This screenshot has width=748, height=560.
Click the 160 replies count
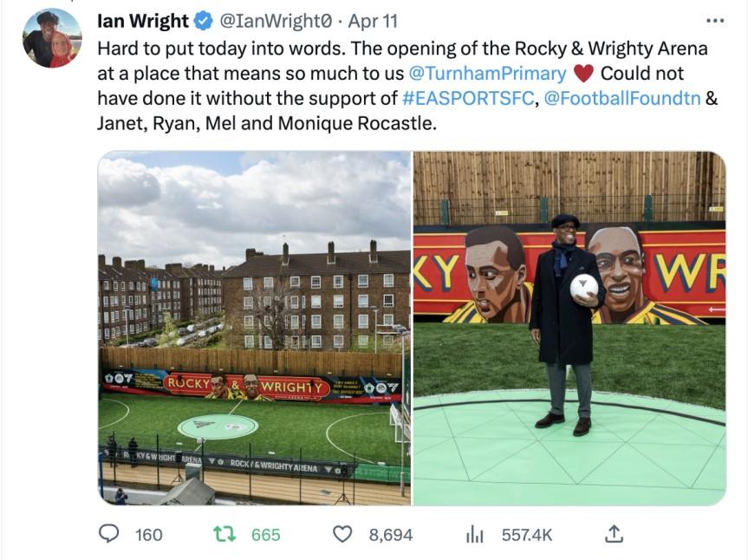[148, 535]
